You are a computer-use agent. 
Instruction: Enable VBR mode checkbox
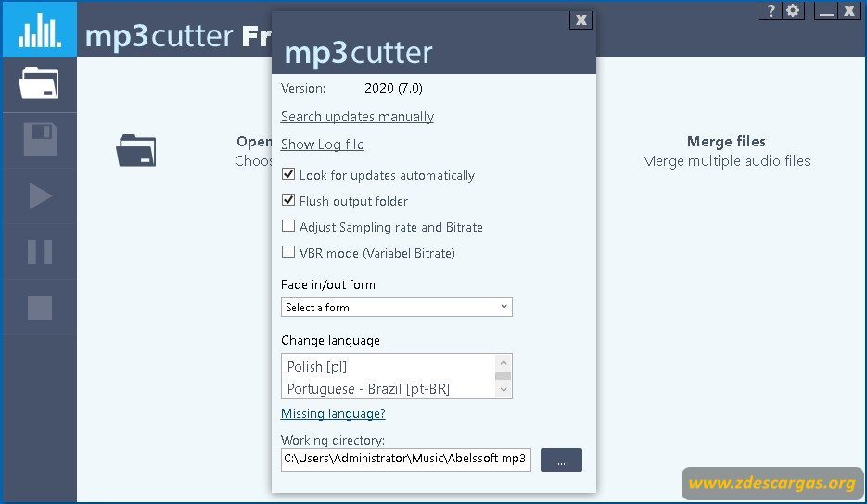point(288,252)
